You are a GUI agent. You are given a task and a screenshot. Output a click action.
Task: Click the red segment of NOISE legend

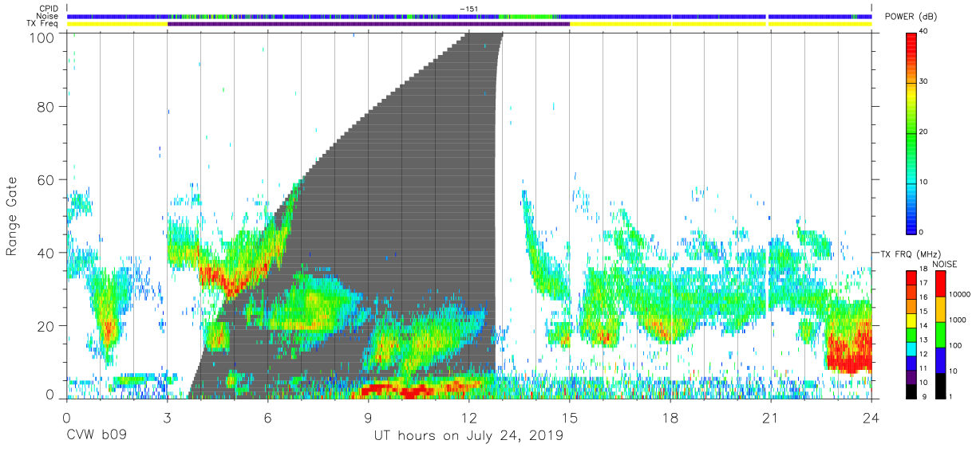[x=940, y=284]
